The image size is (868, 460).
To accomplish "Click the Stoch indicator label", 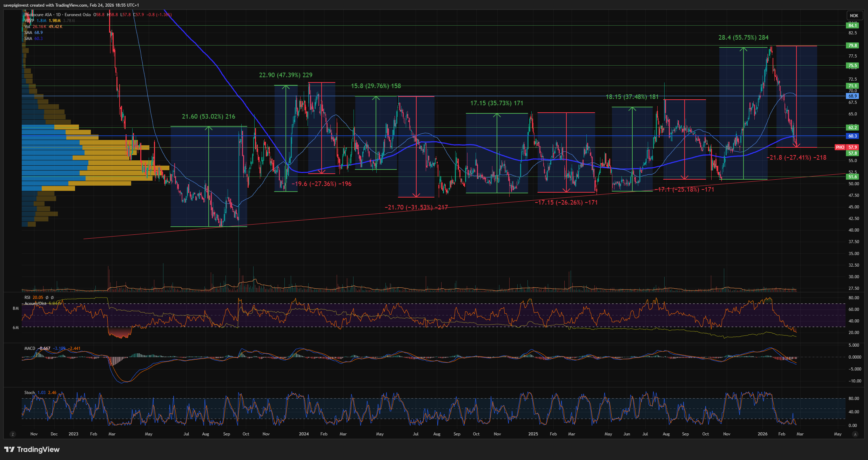I will pos(30,393).
